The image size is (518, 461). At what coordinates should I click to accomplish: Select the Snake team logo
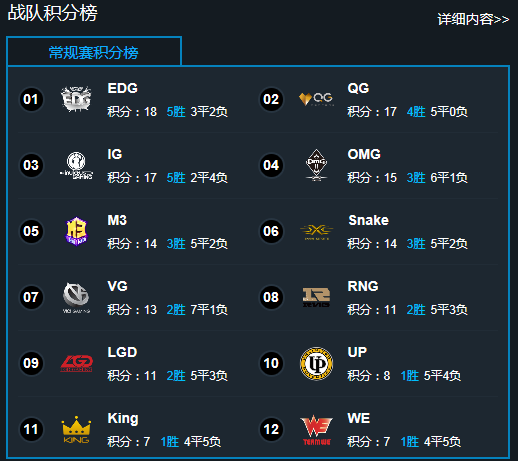pyautogui.click(x=316, y=232)
